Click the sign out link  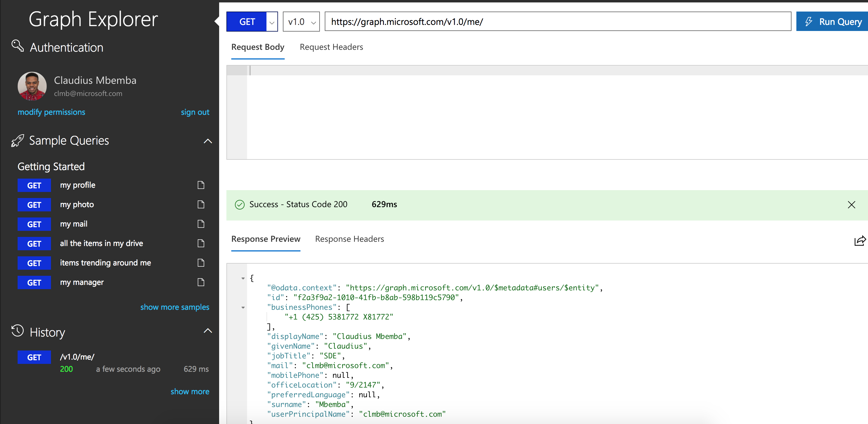coord(195,112)
